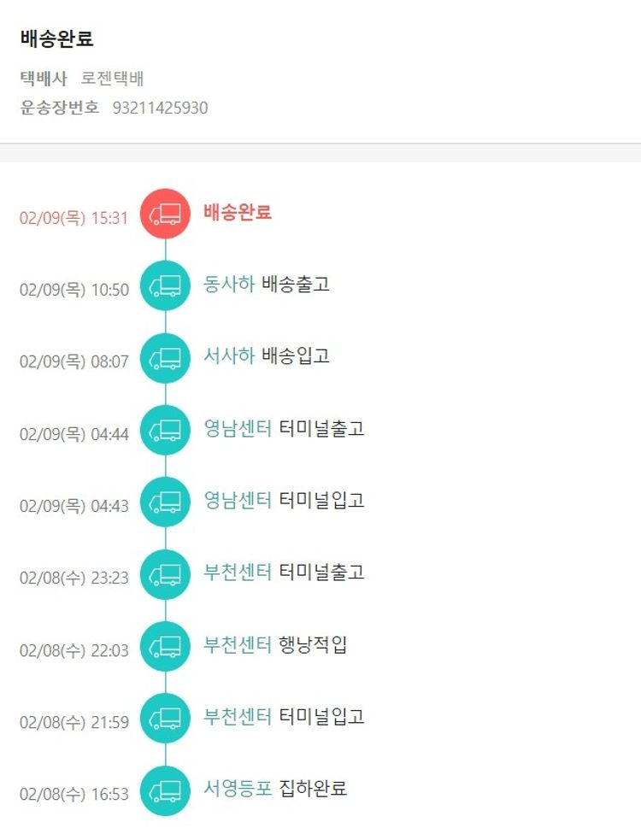Click the 02/09(목) 04:44 timestamp

74,434
